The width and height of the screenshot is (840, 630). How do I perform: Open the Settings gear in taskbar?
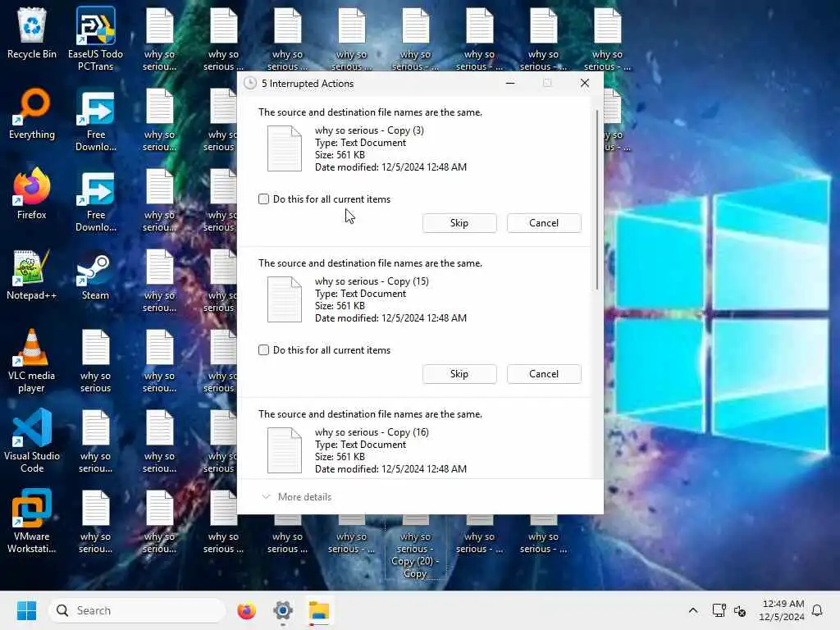pos(283,610)
